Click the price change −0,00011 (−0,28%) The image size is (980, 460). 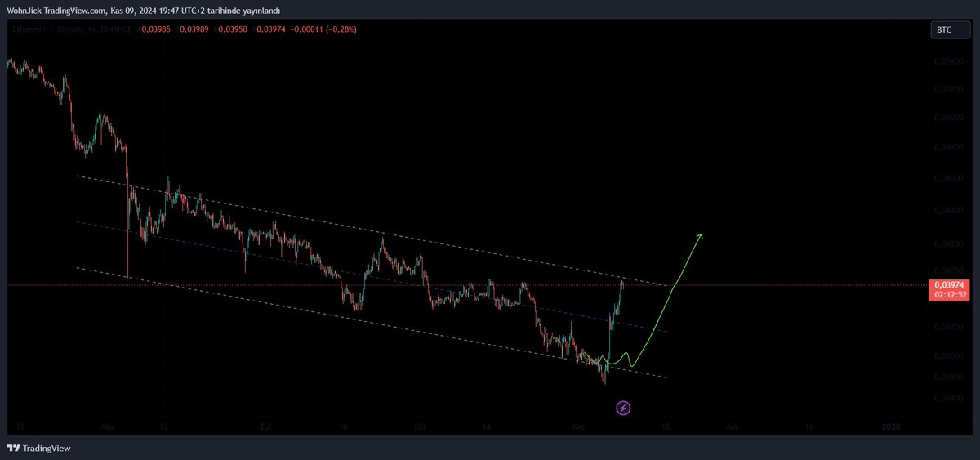click(323, 29)
